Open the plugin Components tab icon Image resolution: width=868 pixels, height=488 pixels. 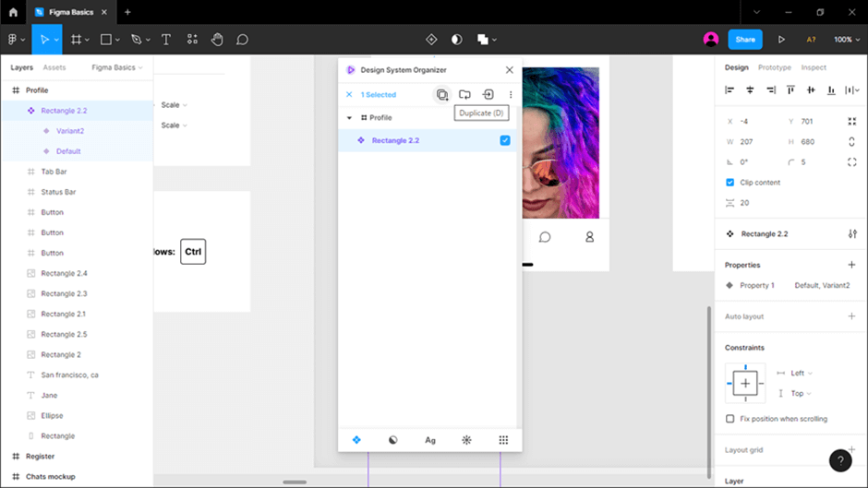[x=356, y=440]
